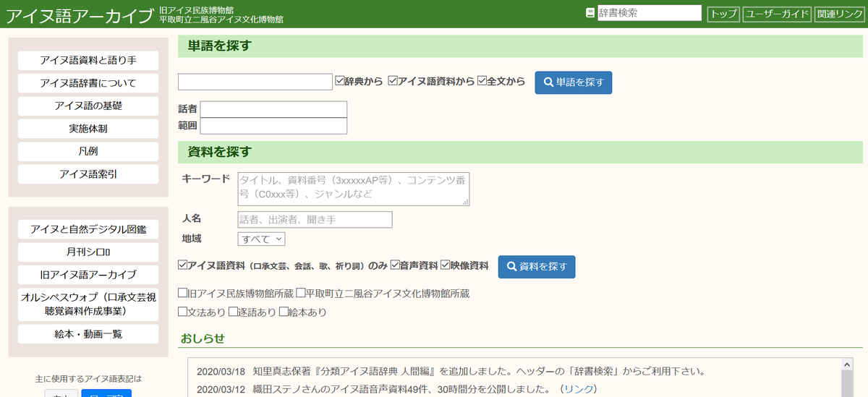Click the 資料を探す search button

537,267
